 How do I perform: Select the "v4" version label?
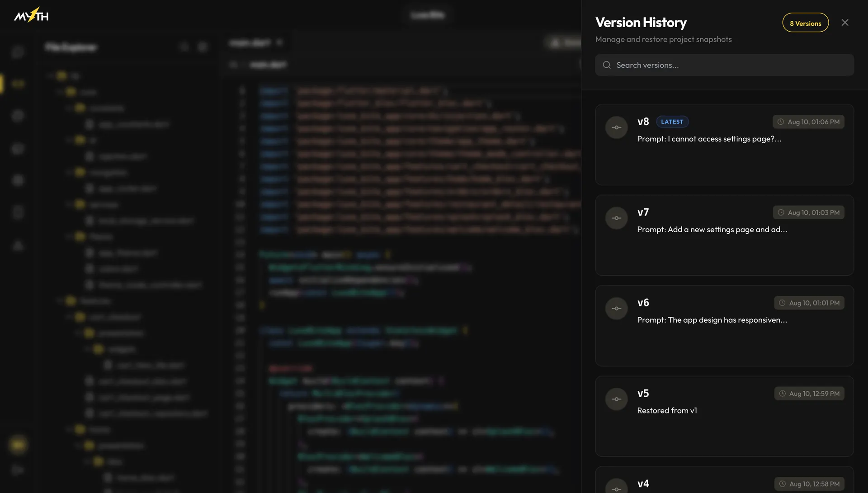[643, 484]
